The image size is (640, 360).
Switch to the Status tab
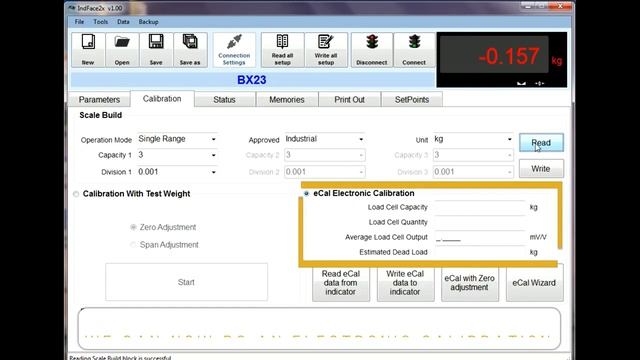click(x=224, y=100)
